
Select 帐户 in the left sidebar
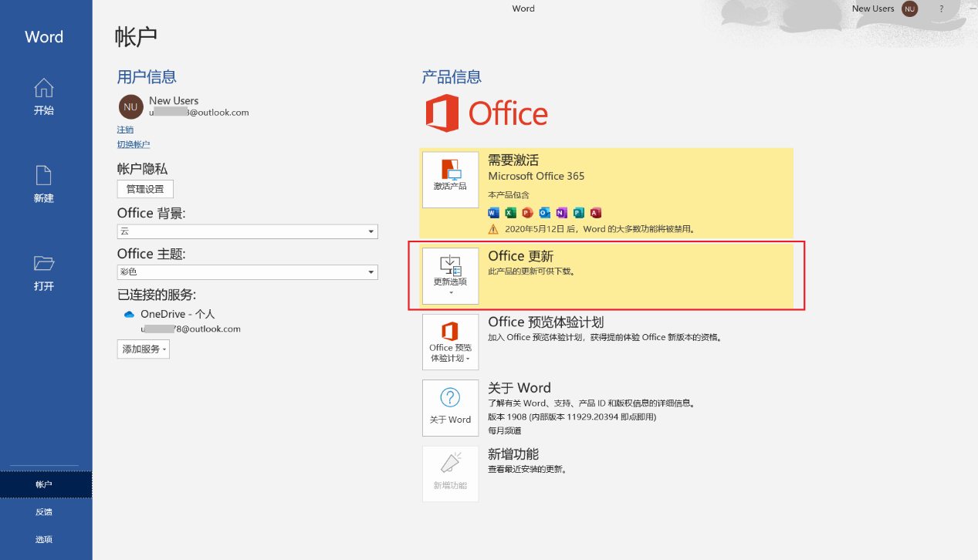[x=44, y=484]
